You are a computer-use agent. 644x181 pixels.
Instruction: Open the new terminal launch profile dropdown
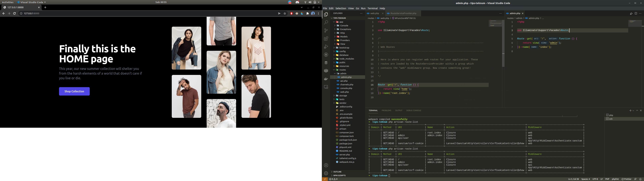(633, 110)
